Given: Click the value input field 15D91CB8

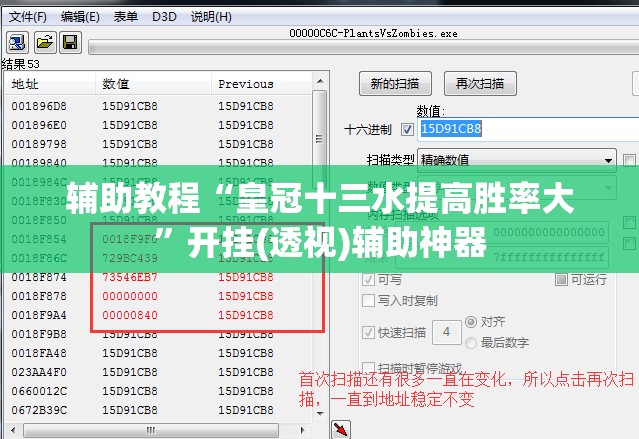Looking at the screenshot, I should click(x=529, y=129).
